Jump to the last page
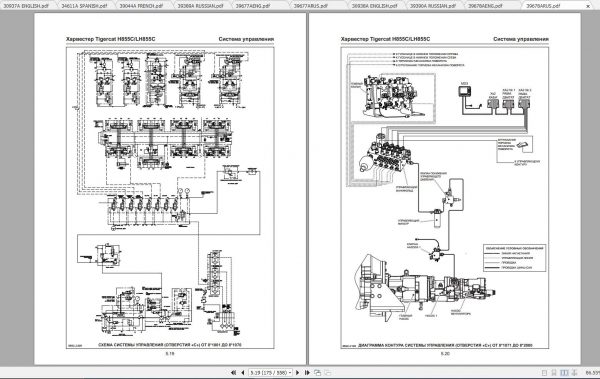The height and width of the screenshot is (379, 600). click(307, 372)
